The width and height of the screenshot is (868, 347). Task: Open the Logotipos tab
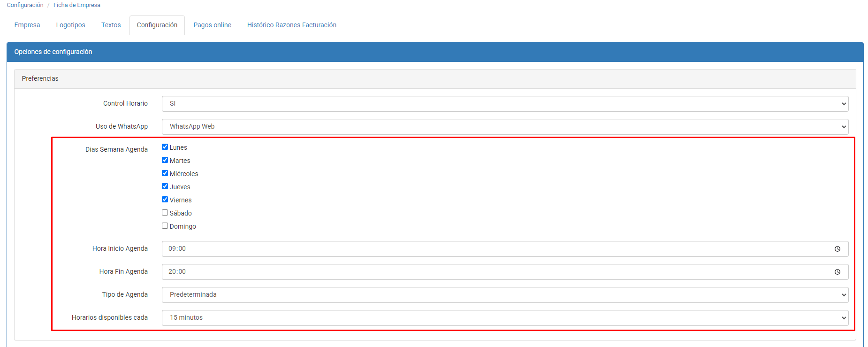70,25
